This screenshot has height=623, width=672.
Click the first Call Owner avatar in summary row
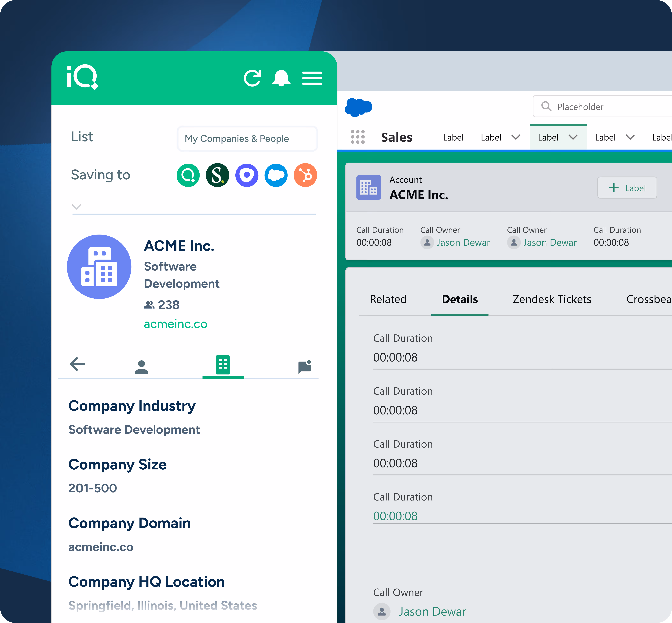[427, 242]
